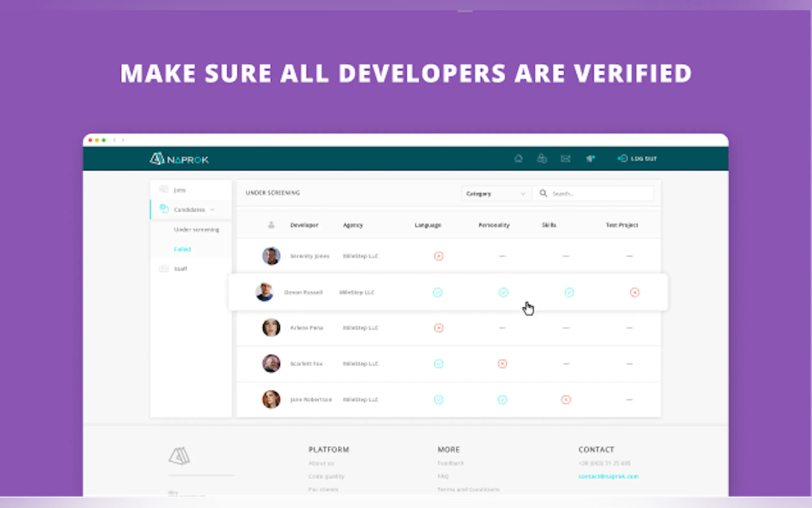
Task: Click the home icon in header
Action: coord(518,159)
